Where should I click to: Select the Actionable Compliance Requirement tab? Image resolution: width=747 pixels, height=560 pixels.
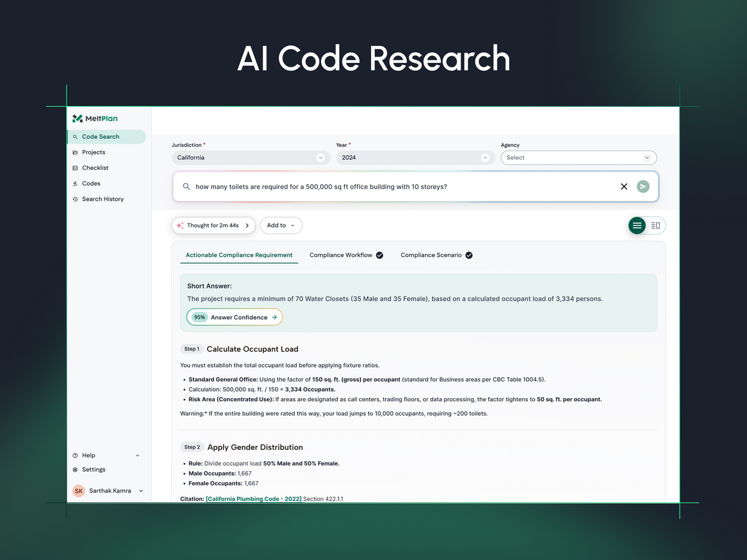tap(239, 254)
